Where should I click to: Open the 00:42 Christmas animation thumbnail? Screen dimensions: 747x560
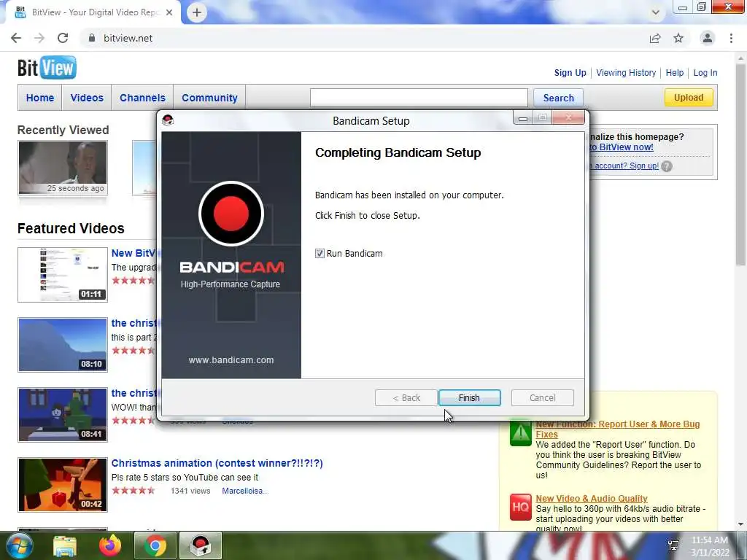[x=63, y=485]
